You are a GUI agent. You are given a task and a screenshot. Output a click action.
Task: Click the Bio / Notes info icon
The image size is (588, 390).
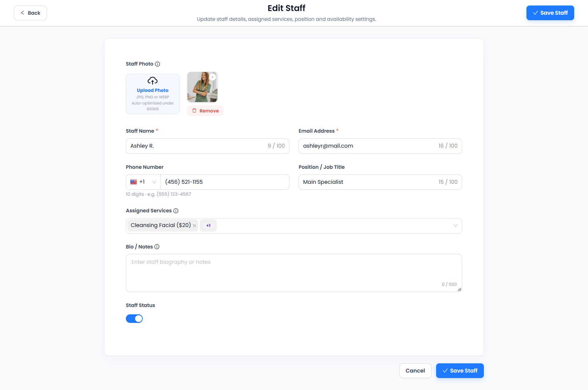click(x=157, y=247)
